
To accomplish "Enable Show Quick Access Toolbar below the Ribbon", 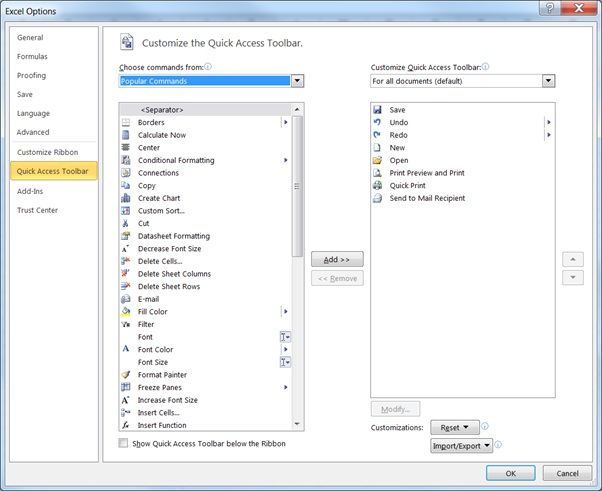I will [123, 443].
